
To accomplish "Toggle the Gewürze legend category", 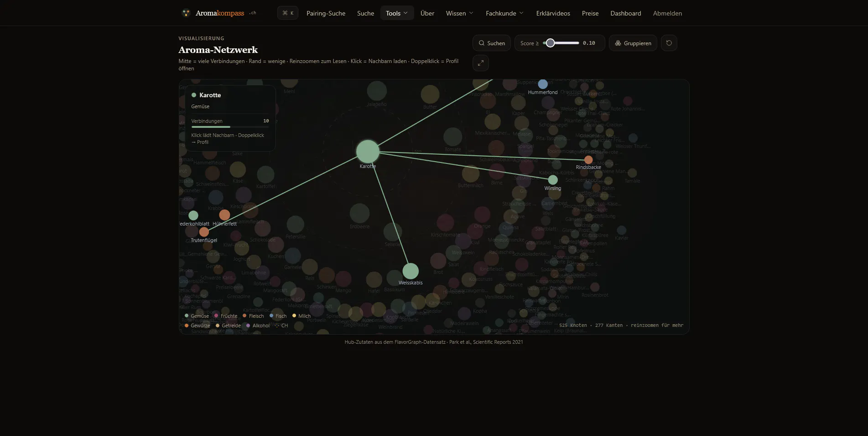I will (197, 326).
